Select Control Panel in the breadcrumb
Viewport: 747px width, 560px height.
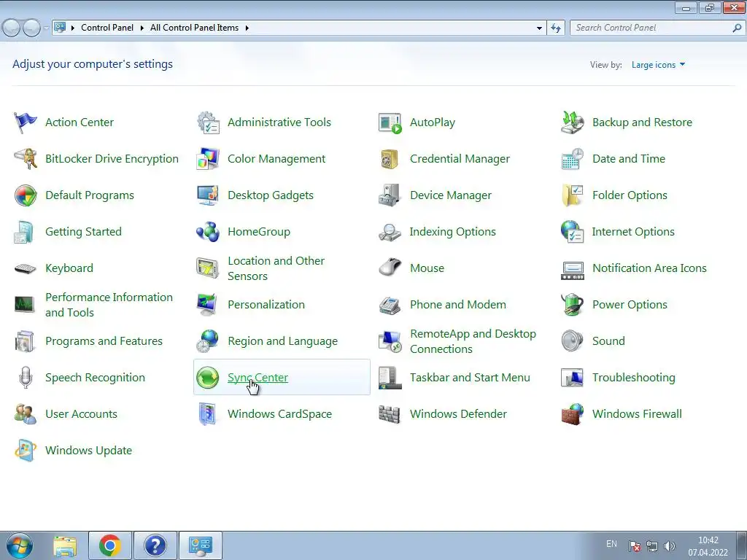(107, 28)
